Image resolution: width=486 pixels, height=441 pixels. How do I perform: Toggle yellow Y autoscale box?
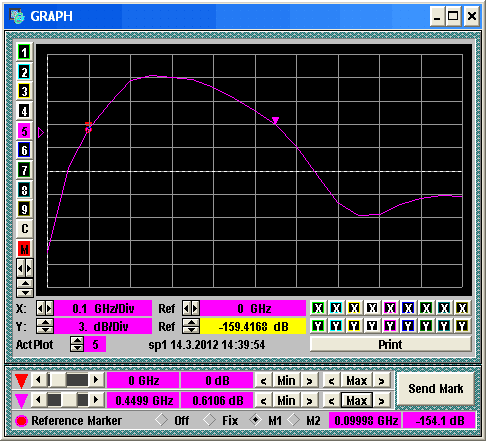pyautogui.click(x=354, y=326)
